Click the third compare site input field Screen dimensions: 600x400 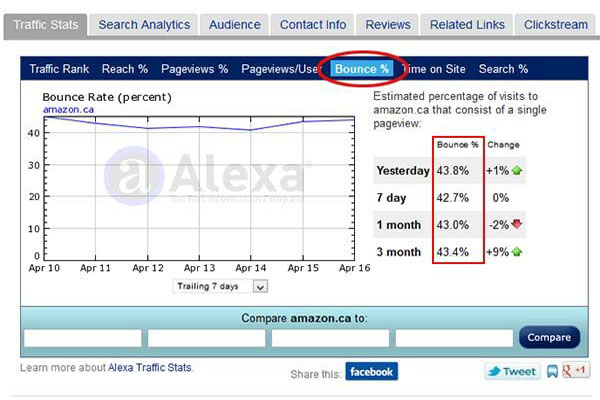coord(331,338)
